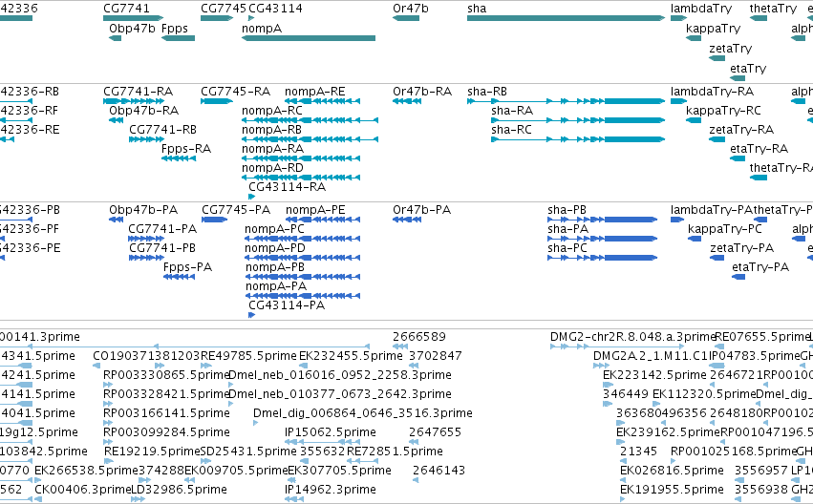
Task: Select the Fpps gene name
Action: coord(175,29)
